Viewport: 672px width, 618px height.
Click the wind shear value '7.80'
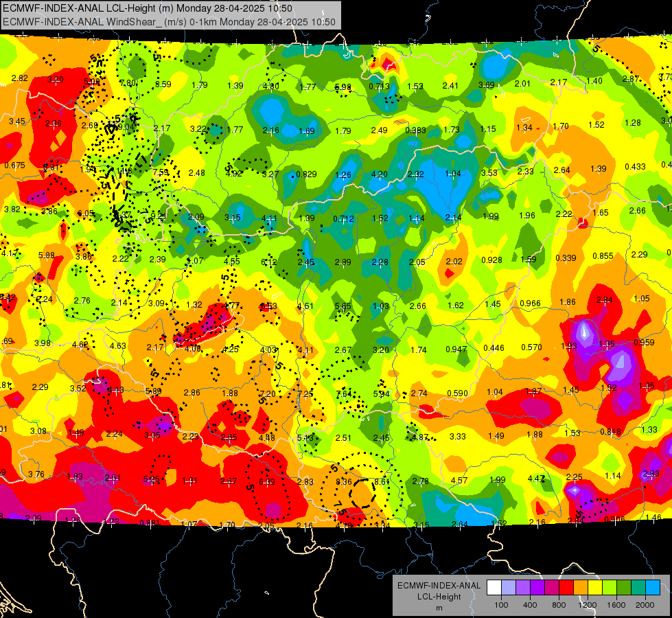pos(127,83)
